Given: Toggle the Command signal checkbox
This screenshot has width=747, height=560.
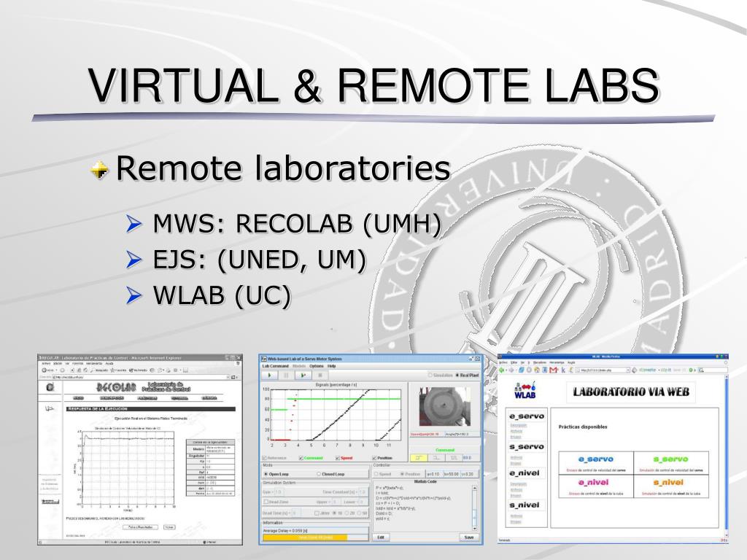Looking at the screenshot, I should (301, 458).
